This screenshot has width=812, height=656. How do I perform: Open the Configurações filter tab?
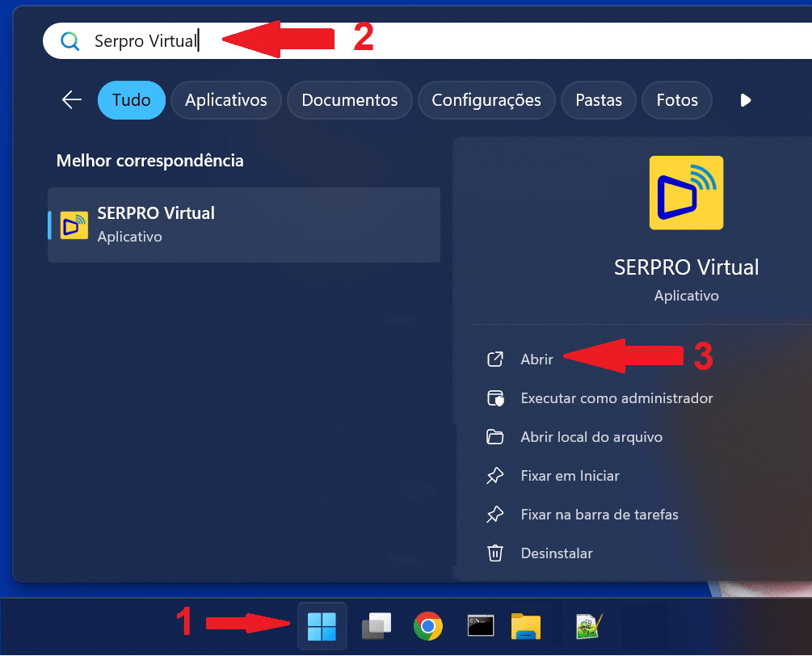pos(486,100)
